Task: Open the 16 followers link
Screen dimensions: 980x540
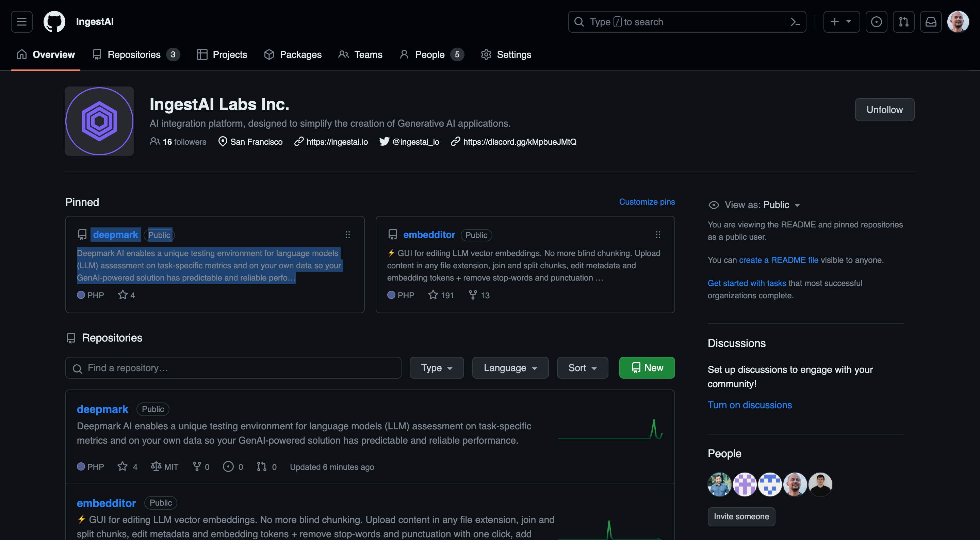Action: pos(178,142)
